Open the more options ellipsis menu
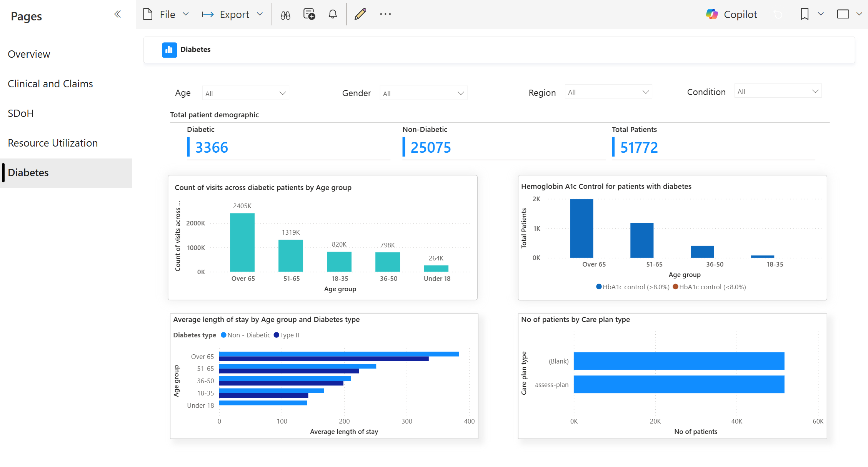 point(385,14)
